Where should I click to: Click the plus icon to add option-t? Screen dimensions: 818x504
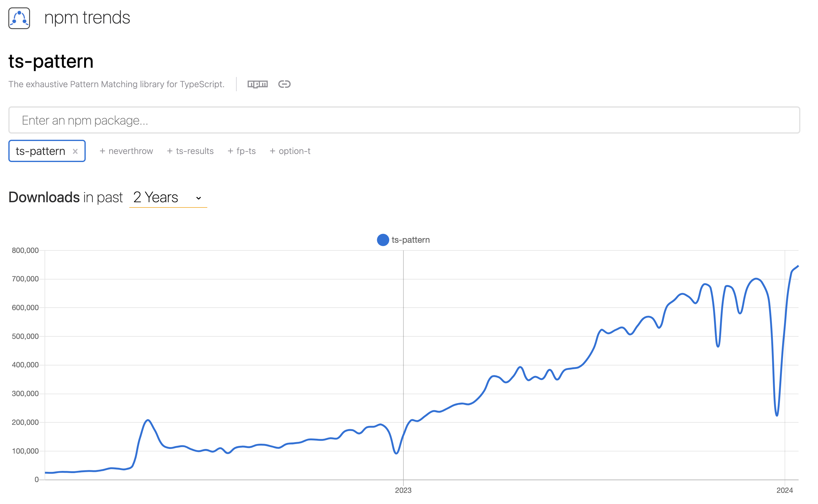click(272, 151)
